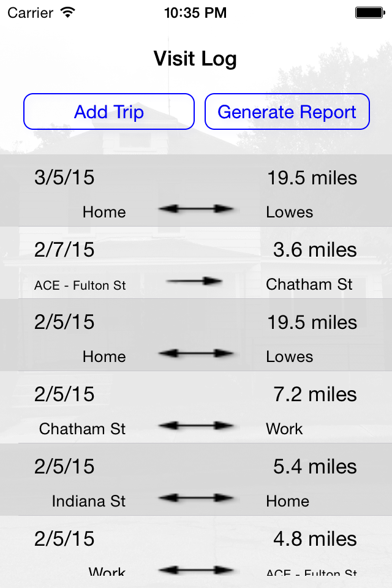Image resolution: width=392 pixels, height=588 pixels.
Task: Open the 7.2 miles trip entry
Action: click(196, 407)
